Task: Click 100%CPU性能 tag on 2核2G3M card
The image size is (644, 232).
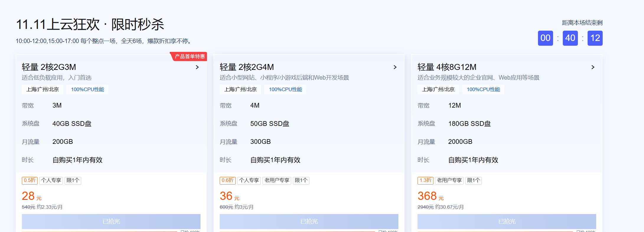Action: (87, 89)
